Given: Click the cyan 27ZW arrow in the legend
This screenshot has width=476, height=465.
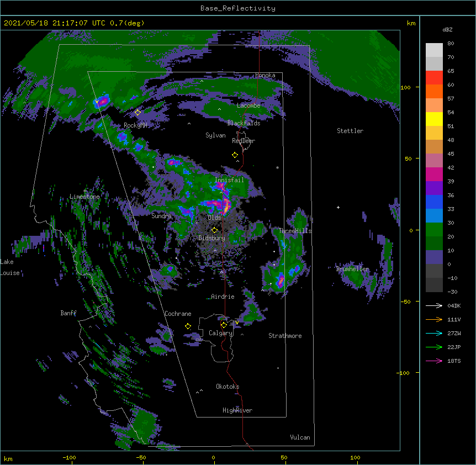Looking at the screenshot, I should pos(434,333).
